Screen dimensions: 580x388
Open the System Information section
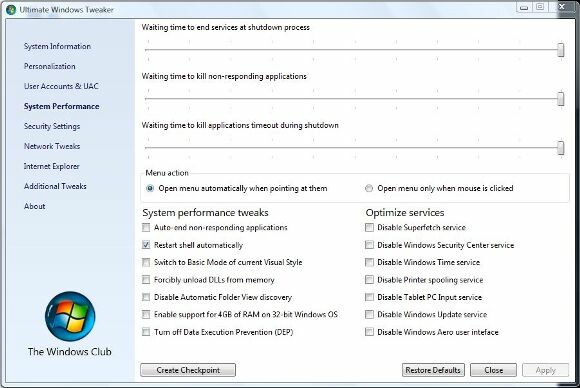[57, 46]
